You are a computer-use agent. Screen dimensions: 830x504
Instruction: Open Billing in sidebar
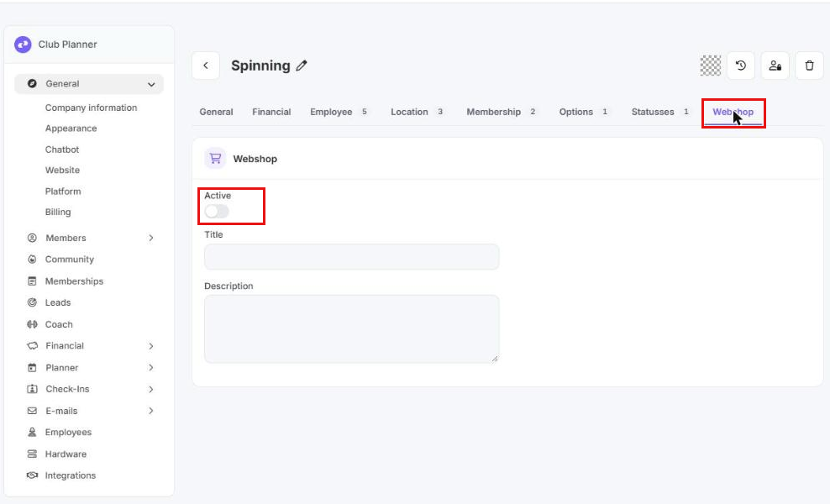[x=58, y=212]
